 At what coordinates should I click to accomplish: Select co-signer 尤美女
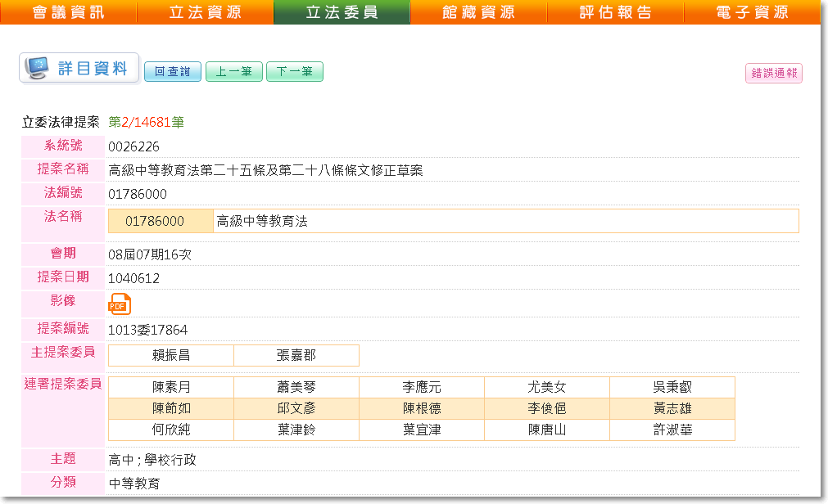pyautogui.click(x=547, y=388)
